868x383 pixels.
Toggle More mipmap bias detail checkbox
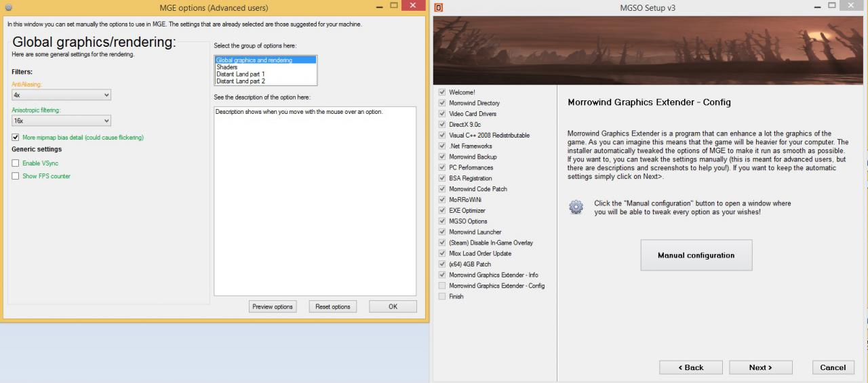pos(16,138)
